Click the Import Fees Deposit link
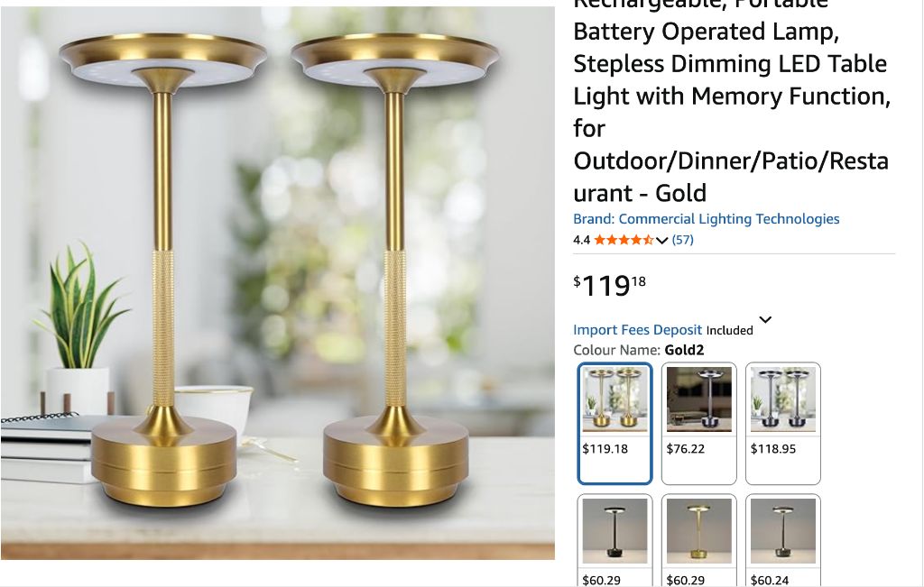 (638, 330)
